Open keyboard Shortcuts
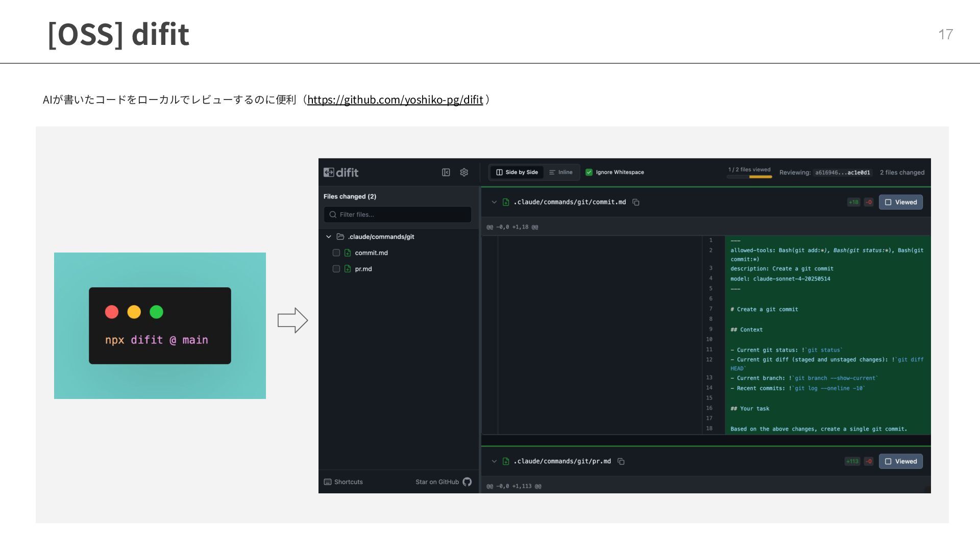 (x=344, y=482)
